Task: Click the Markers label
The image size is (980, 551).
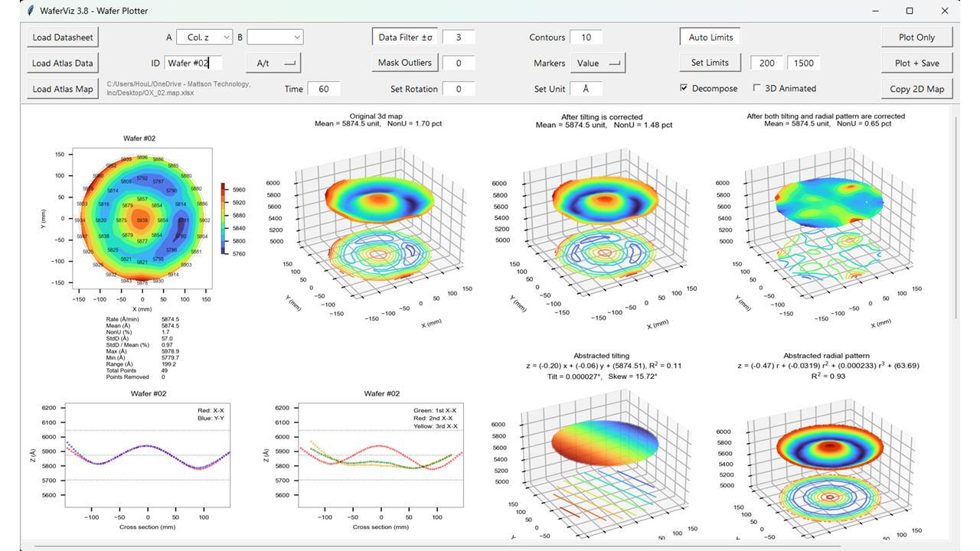Action: [x=550, y=63]
